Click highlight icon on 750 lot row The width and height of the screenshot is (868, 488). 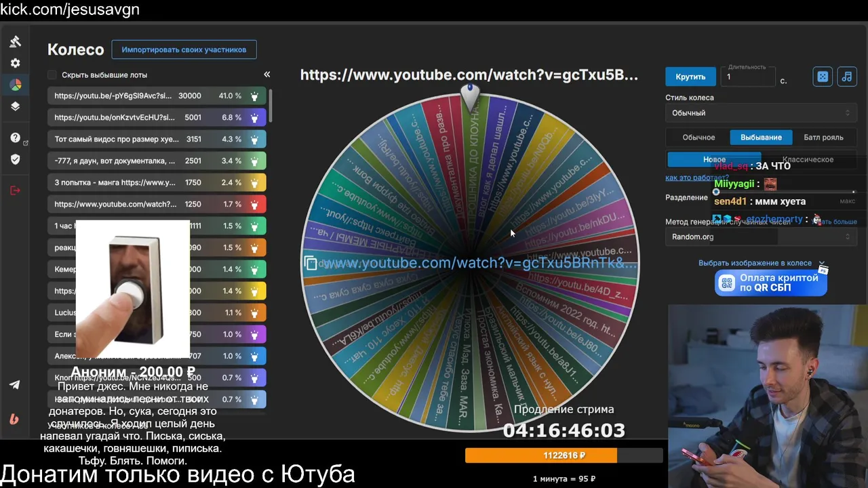coord(254,335)
